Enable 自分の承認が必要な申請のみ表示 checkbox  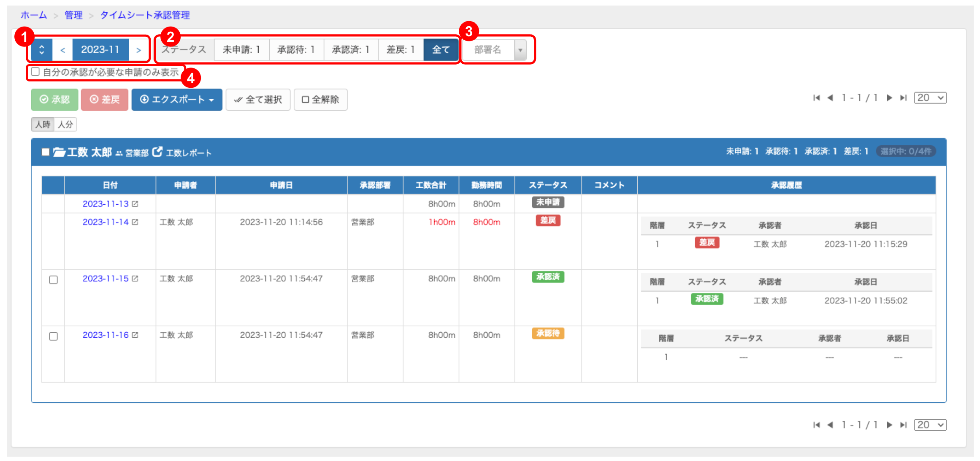(x=35, y=72)
